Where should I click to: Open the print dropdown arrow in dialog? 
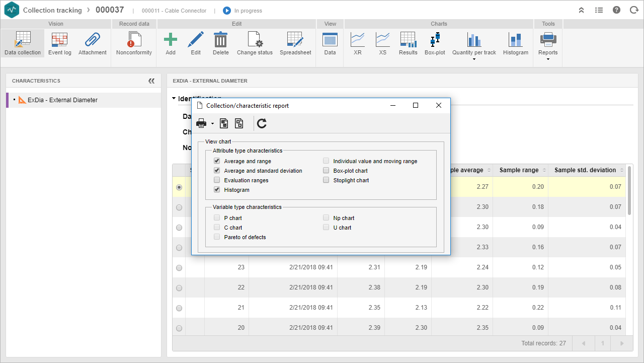coord(212,123)
